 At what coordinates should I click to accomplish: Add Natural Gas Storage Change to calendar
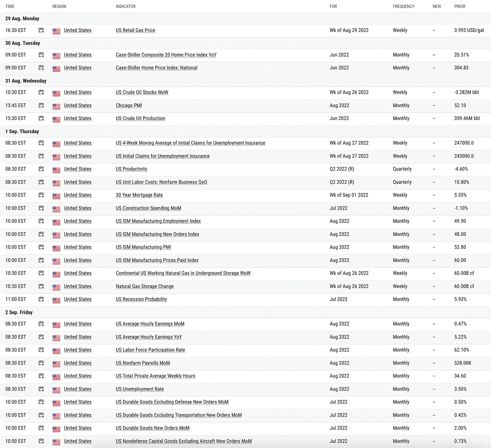(41, 286)
